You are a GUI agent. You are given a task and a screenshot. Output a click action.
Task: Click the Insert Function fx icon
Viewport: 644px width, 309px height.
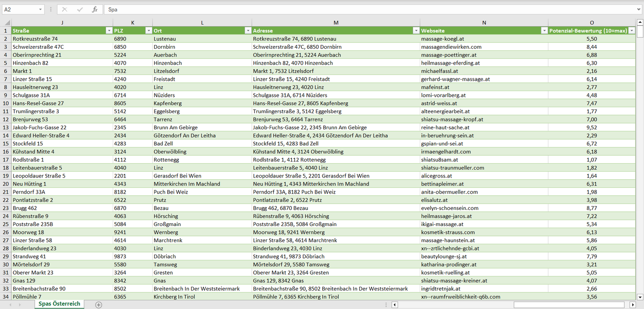pyautogui.click(x=94, y=9)
